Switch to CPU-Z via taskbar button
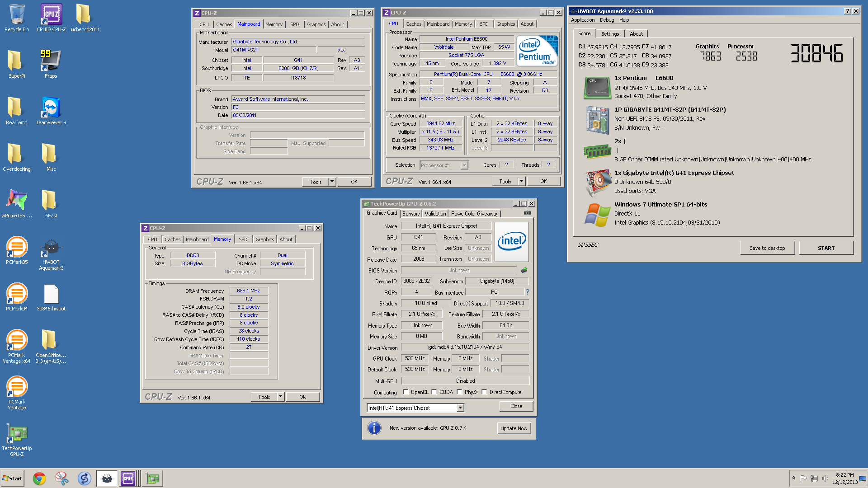The width and height of the screenshot is (868, 488). coord(128,479)
